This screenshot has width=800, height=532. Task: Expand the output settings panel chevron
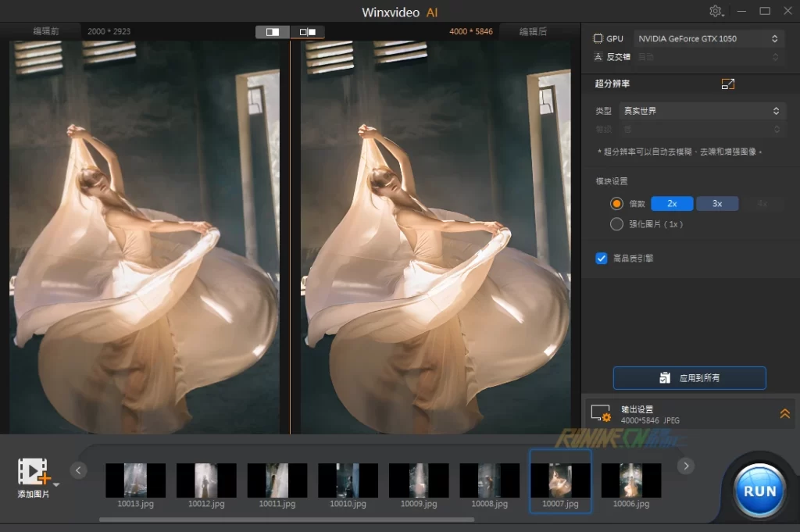(784, 414)
